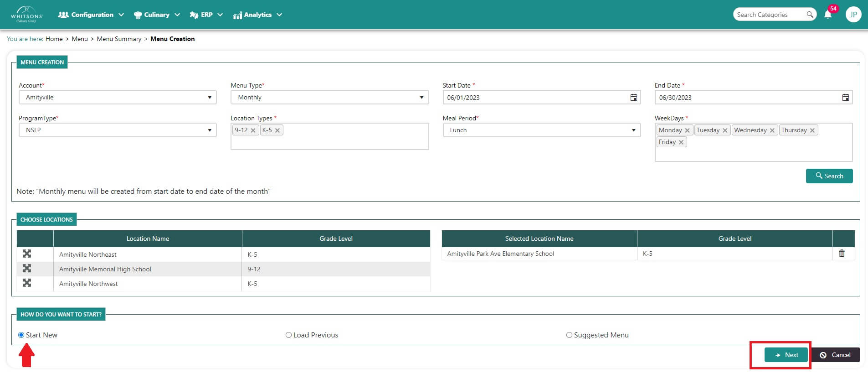Open the Start Date calendar picker
This screenshot has height=373, width=868.
tap(633, 98)
